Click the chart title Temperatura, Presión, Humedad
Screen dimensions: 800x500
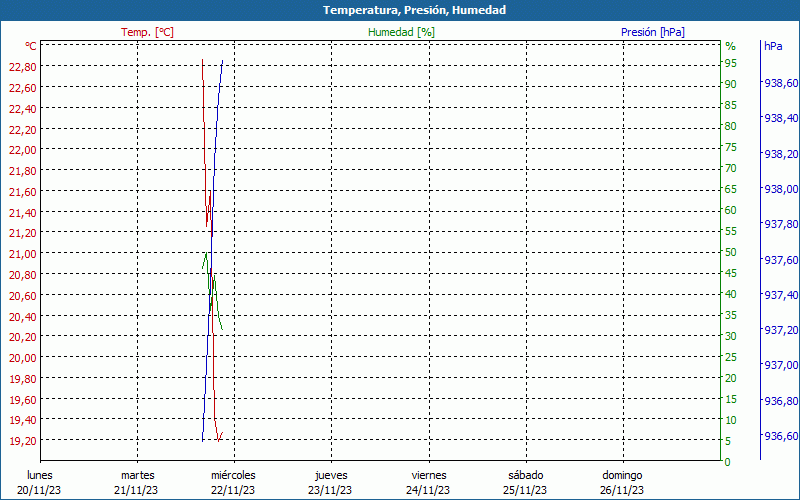click(x=414, y=10)
